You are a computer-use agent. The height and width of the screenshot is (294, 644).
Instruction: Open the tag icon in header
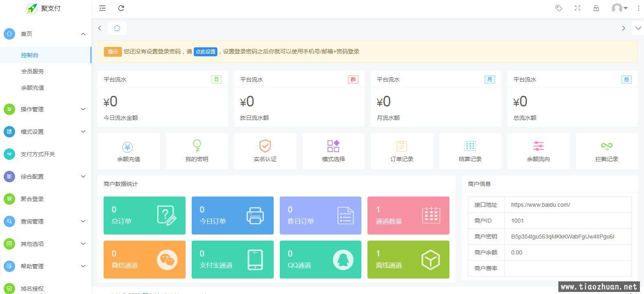559,8
